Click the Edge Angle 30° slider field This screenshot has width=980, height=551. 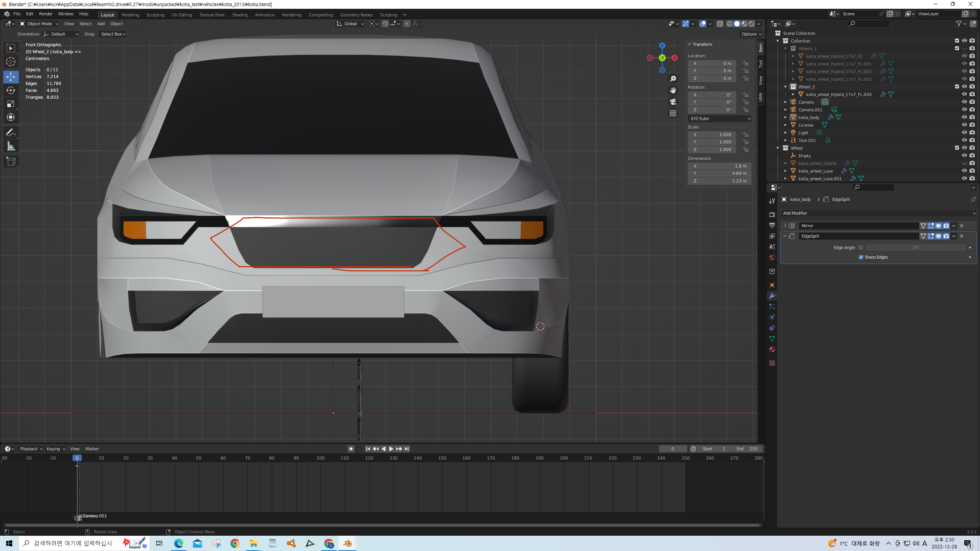click(915, 248)
